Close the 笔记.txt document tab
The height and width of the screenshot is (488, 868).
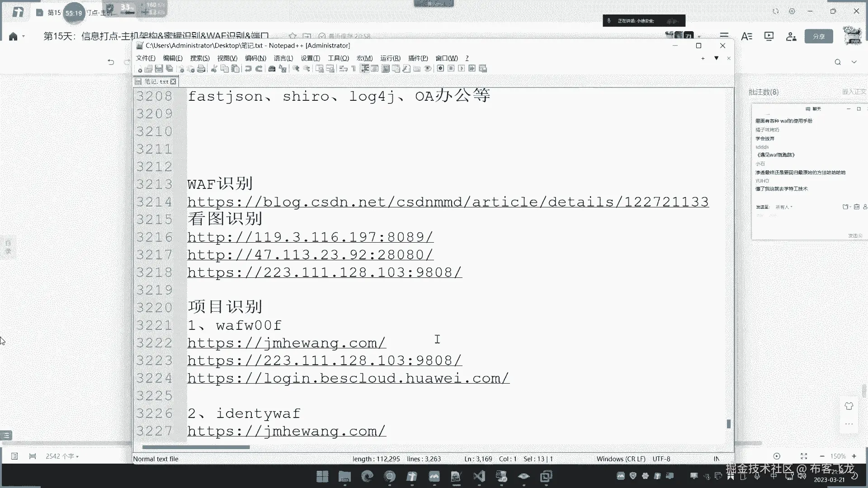173,82
